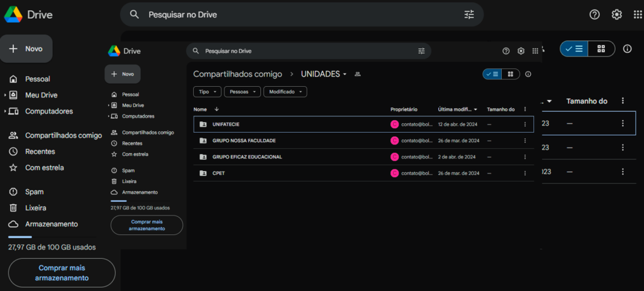The height and width of the screenshot is (291, 644).
Task: Open more actions for the CPET row
Action: pos(525,173)
